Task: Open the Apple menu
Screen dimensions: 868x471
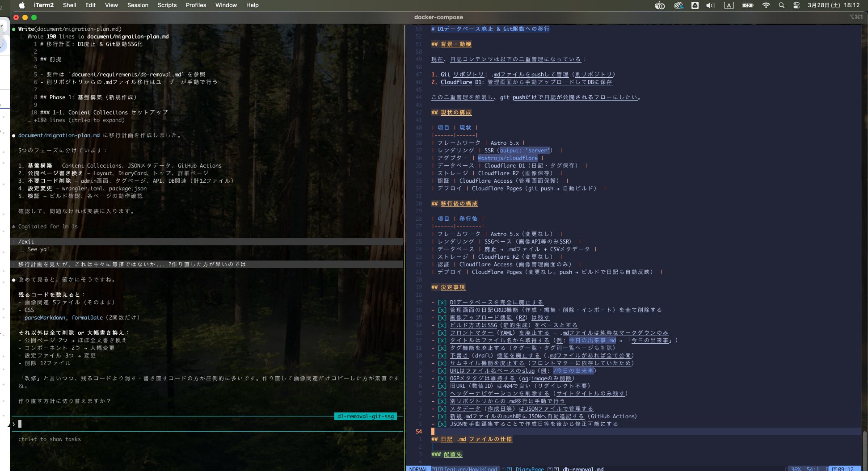Action: 22,5
